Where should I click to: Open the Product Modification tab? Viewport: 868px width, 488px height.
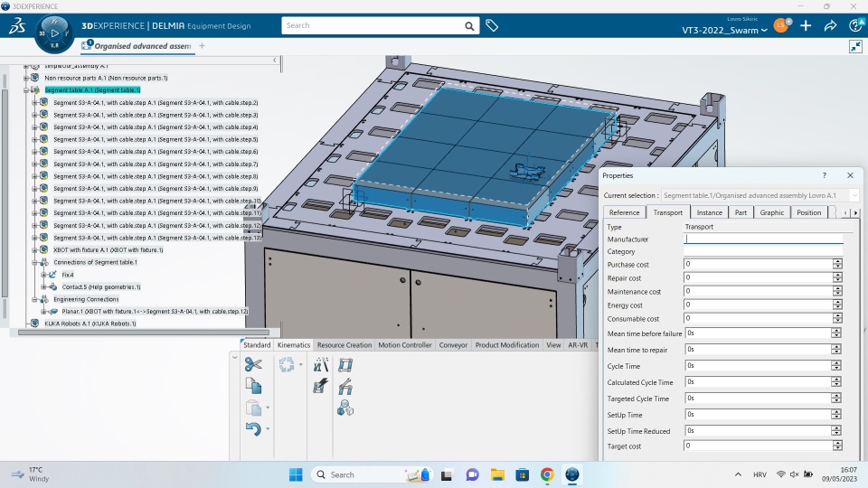pyautogui.click(x=507, y=344)
